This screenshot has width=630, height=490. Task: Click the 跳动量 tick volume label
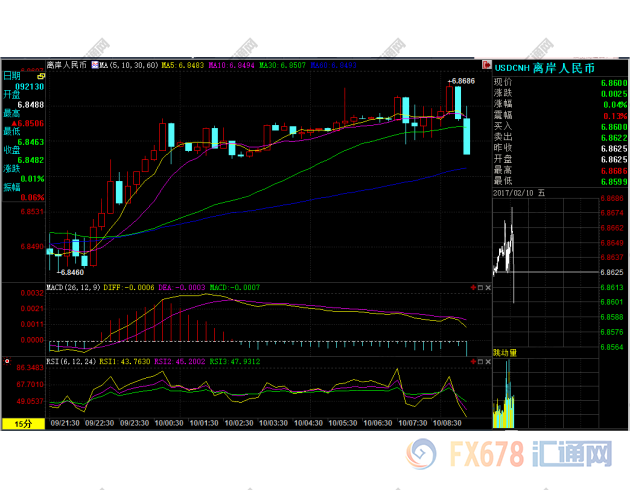(x=507, y=353)
